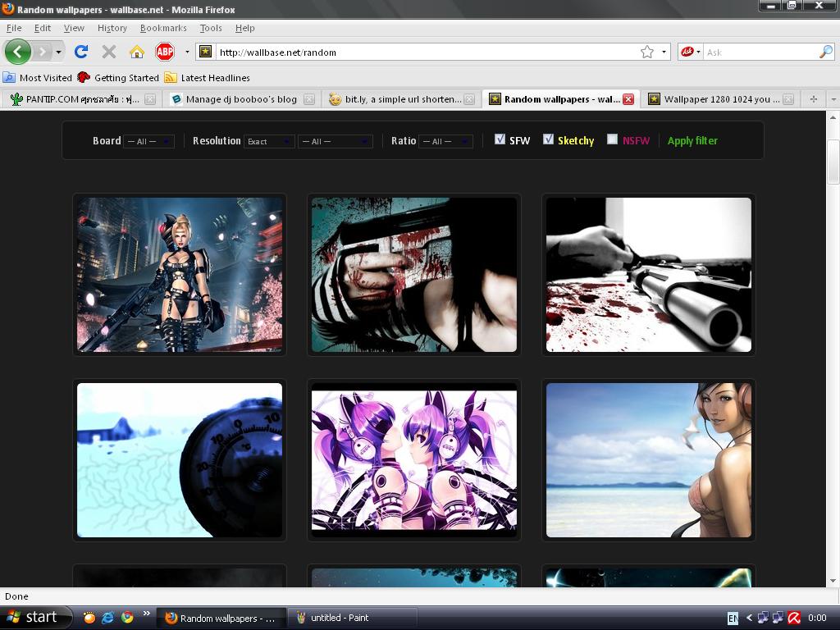Open the Most Visited bookmark folder

[x=38, y=78]
